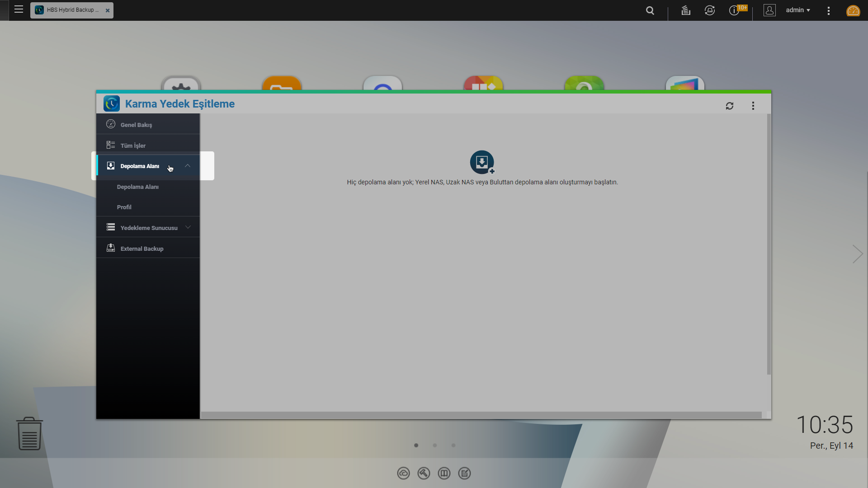Select Tüm İşler in the sidebar
This screenshot has height=488, width=868.
point(133,145)
